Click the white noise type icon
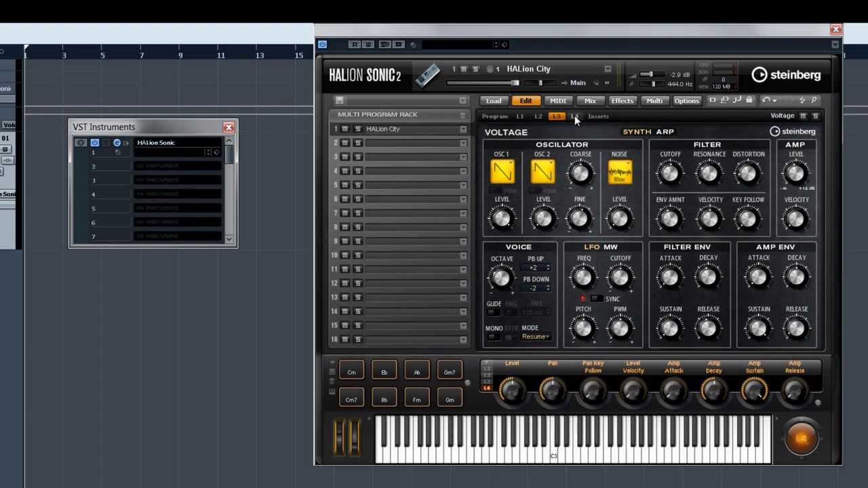 tap(620, 172)
